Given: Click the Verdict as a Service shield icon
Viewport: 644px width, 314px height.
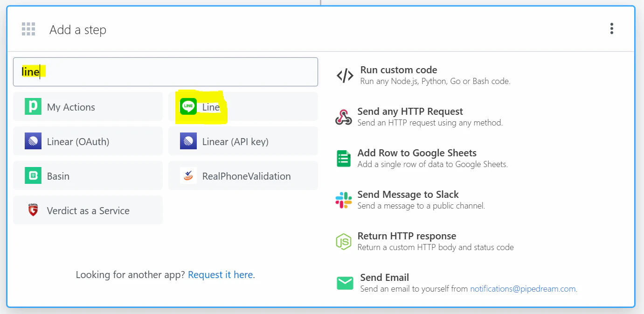Looking at the screenshot, I should 33,210.
